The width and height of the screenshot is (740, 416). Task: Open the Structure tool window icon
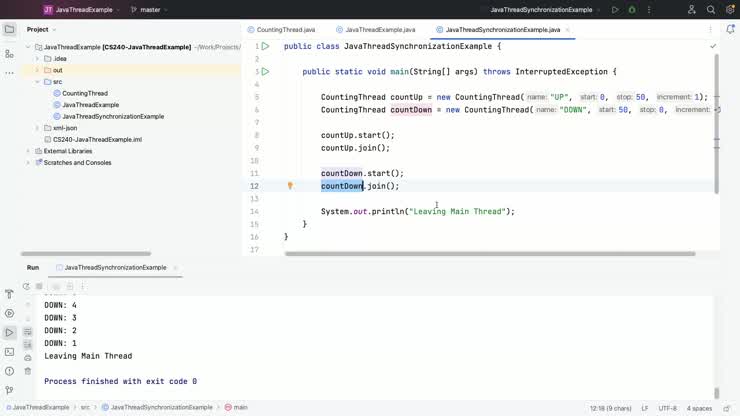(9, 54)
